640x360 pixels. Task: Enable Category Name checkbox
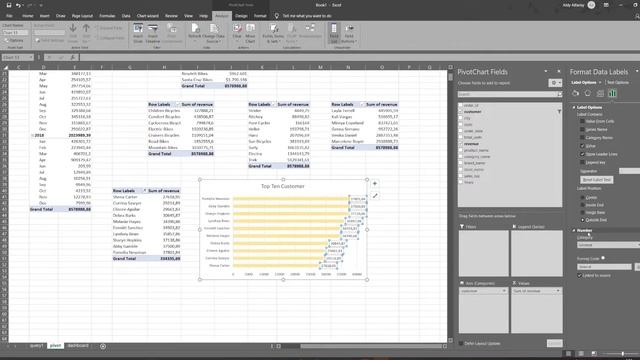582,138
